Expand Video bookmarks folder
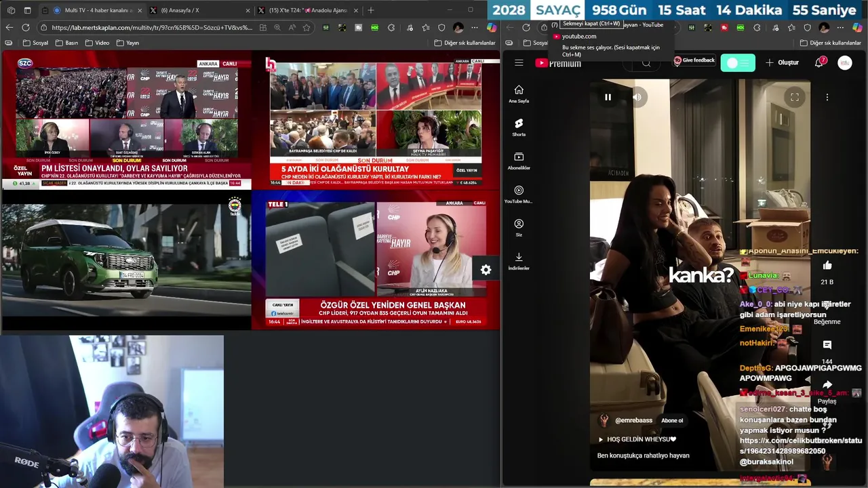This screenshot has height=488, width=868. [x=97, y=43]
